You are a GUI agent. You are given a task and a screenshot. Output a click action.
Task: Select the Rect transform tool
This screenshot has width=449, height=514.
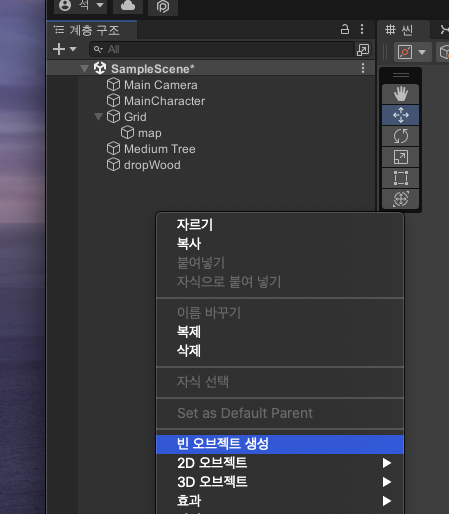pos(400,178)
